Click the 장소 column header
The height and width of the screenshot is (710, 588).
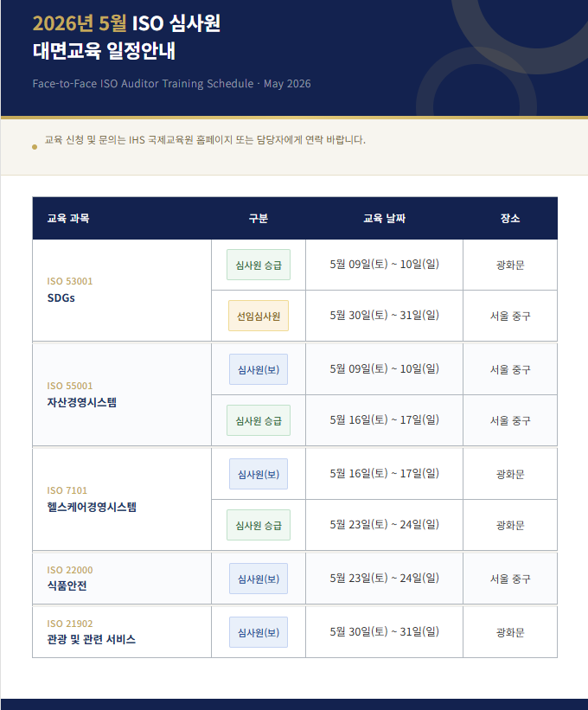[510, 219]
